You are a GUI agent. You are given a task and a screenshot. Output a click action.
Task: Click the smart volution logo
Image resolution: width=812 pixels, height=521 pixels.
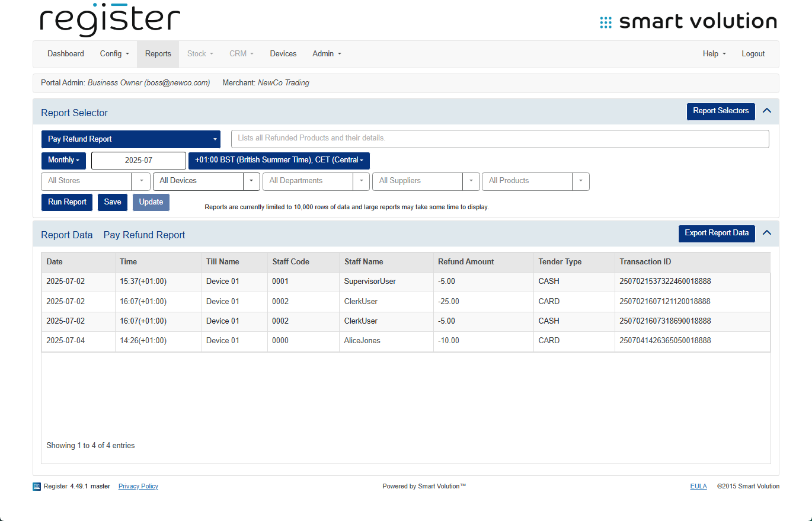tap(688, 22)
